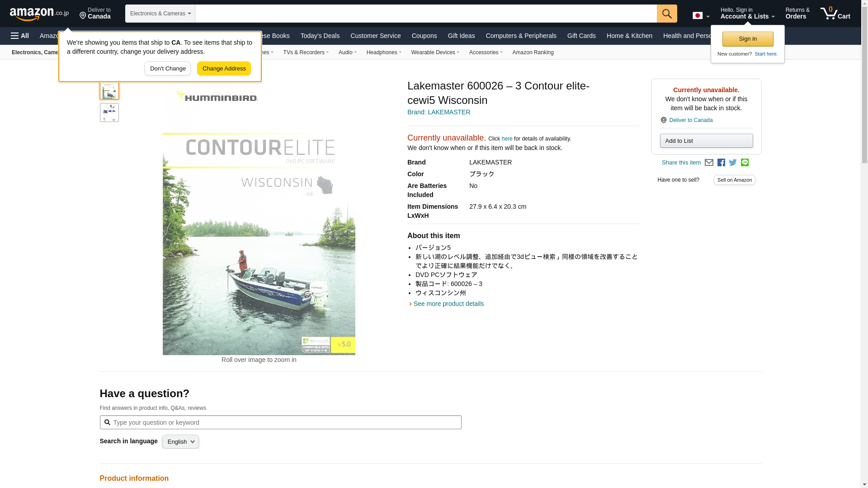The image size is (868, 488).
Task: Focus the question or keyword input
Action: (x=280, y=422)
